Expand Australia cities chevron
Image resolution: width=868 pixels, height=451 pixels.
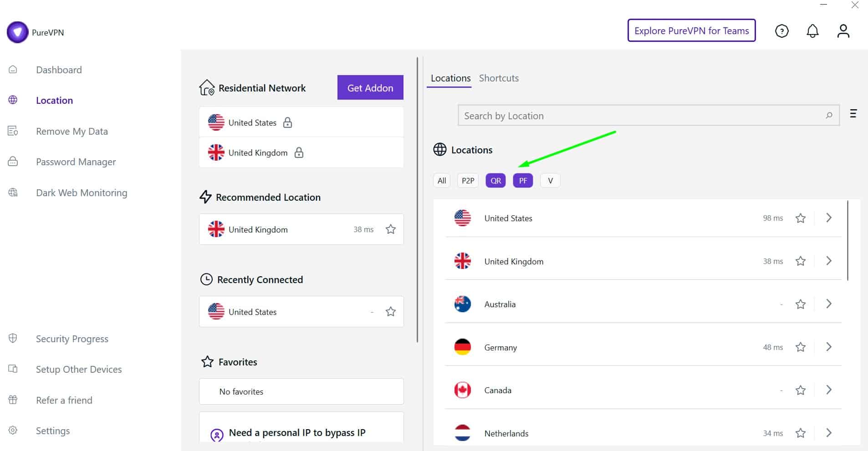(829, 304)
